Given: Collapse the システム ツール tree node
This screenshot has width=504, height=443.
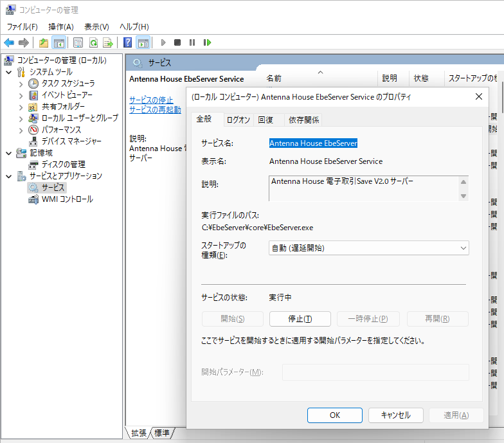Looking at the screenshot, I should [x=9, y=72].
